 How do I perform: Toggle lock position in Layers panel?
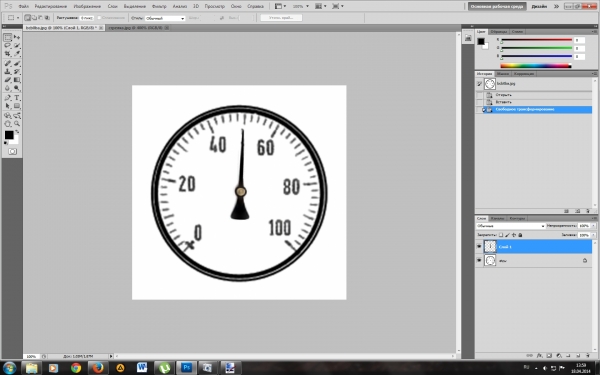[514, 235]
